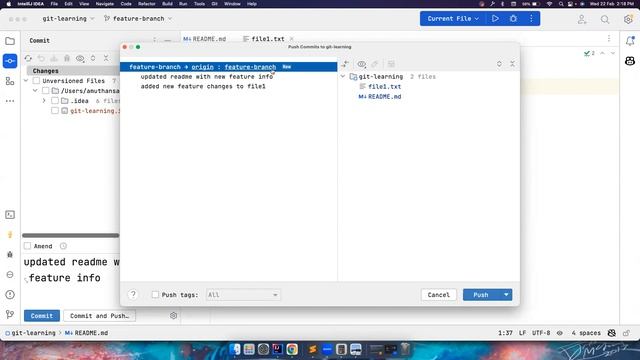Expand the .idea folder node
Image resolution: width=640 pixels, height=360 pixels.
(x=44, y=100)
